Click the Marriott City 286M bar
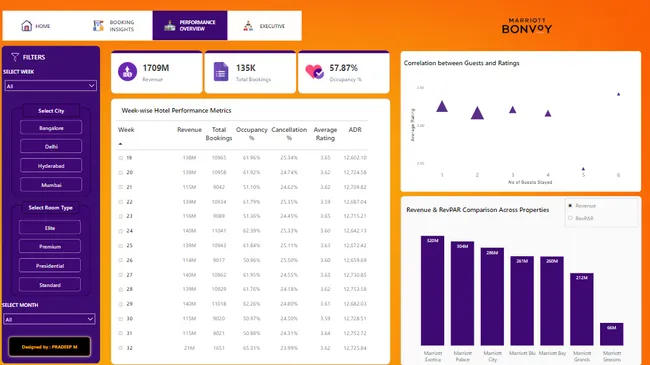This screenshot has height=365, width=650. 492,297
